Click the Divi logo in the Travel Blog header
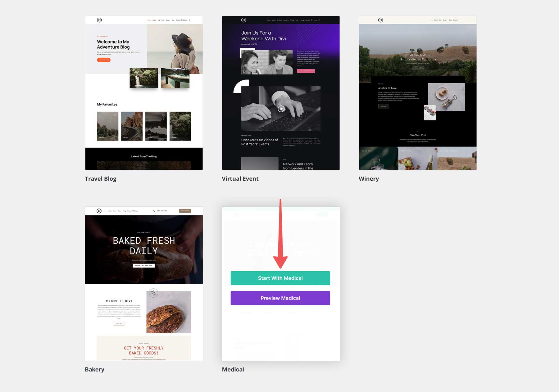The image size is (559, 392). click(99, 20)
